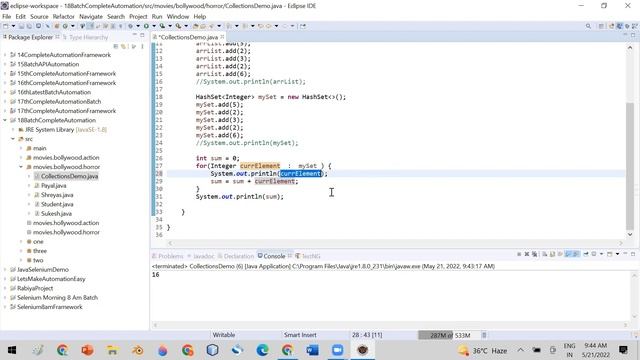Maximize the editor area icon
This screenshot has height=360, width=640.
pos(633,36)
